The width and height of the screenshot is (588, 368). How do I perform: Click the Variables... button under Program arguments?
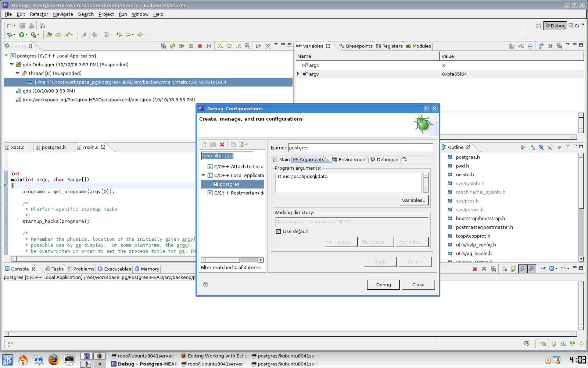414,201
